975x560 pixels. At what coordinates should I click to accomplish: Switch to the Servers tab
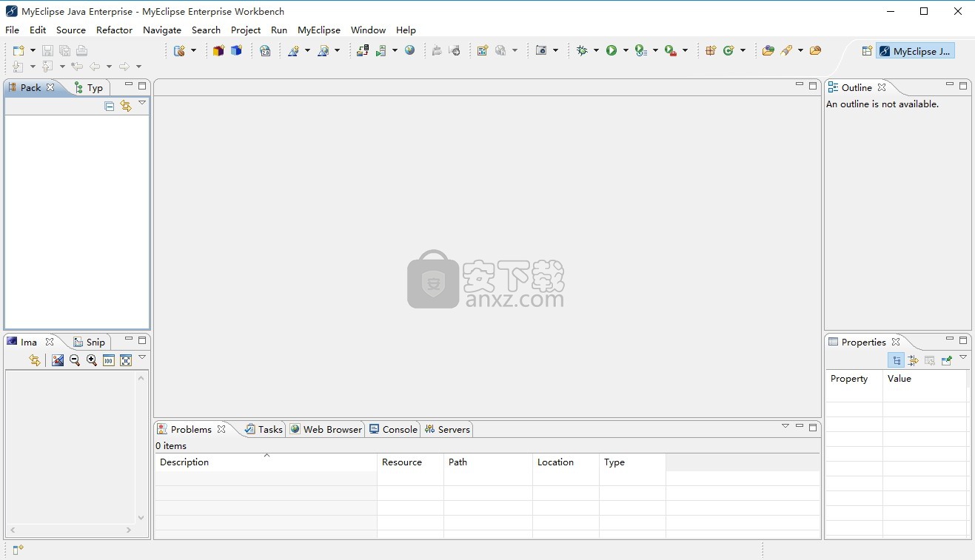click(447, 429)
